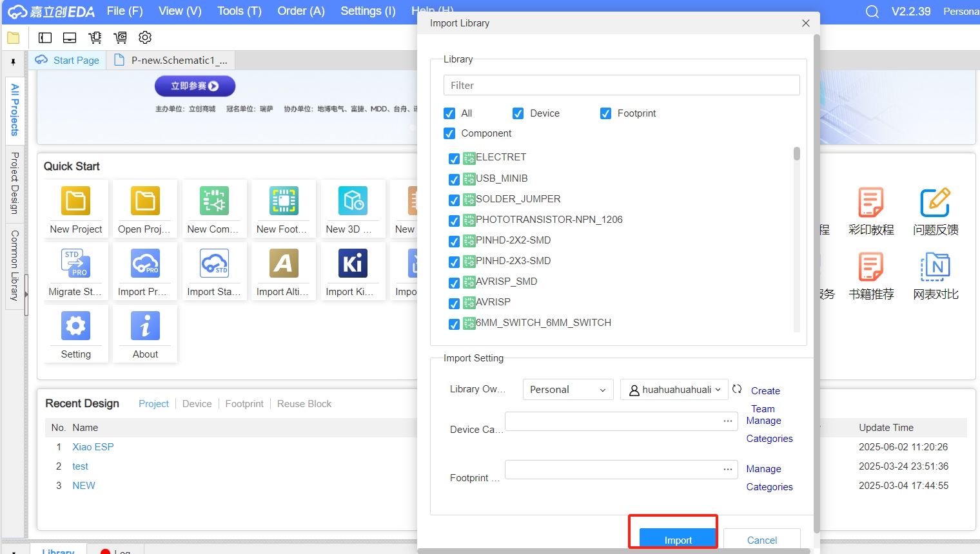This screenshot has height=554, width=980.
Task: Open the Personal library owner dropdown
Action: 568,390
